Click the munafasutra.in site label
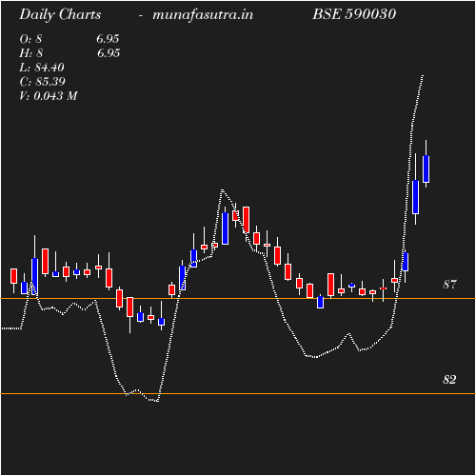The height and width of the screenshot is (476, 476). click(x=203, y=14)
